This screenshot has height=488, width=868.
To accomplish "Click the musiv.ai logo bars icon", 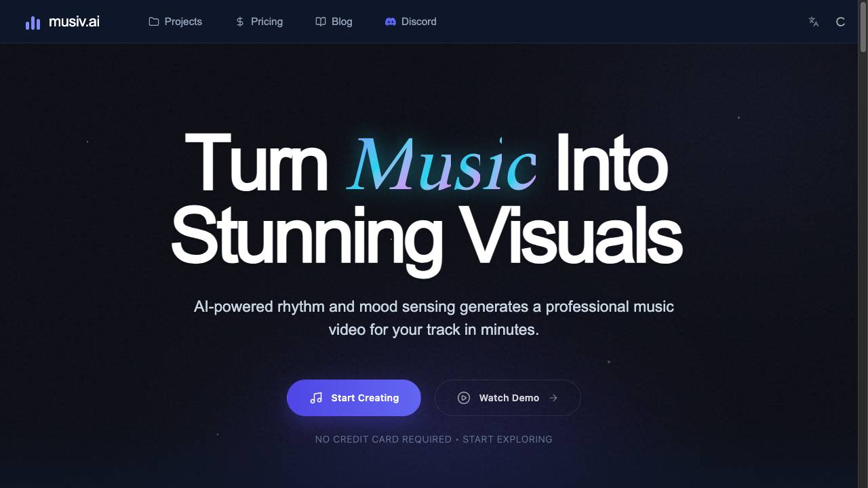I will [x=33, y=22].
